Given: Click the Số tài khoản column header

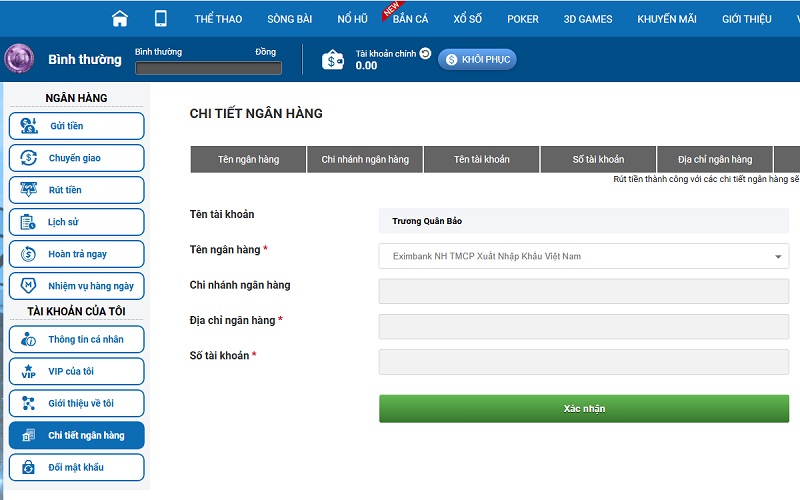Looking at the screenshot, I should (598, 159).
